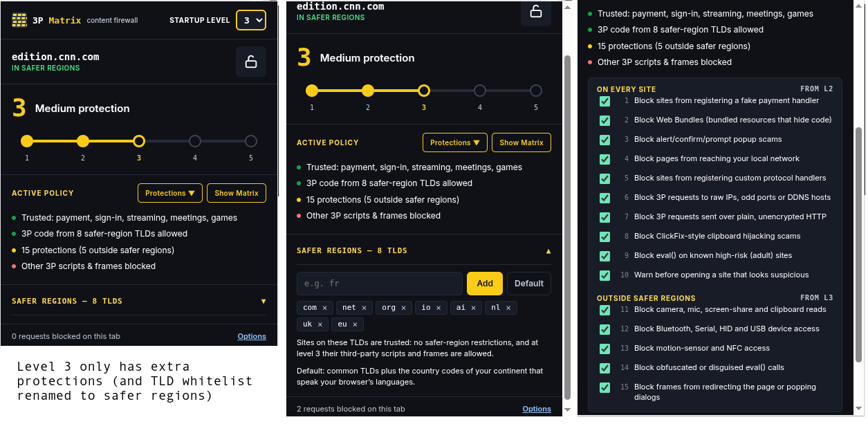Toggle 'Block Web Bundles' protection checkbox

coord(604,120)
